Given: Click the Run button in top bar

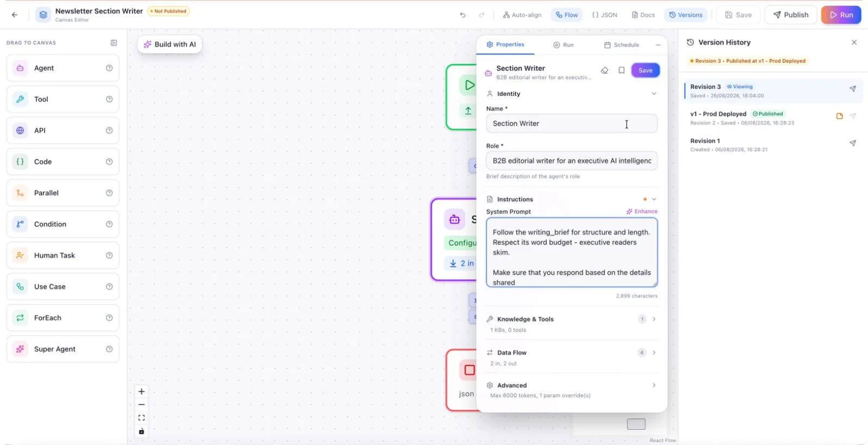Looking at the screenshot, I should coord(841,15).
